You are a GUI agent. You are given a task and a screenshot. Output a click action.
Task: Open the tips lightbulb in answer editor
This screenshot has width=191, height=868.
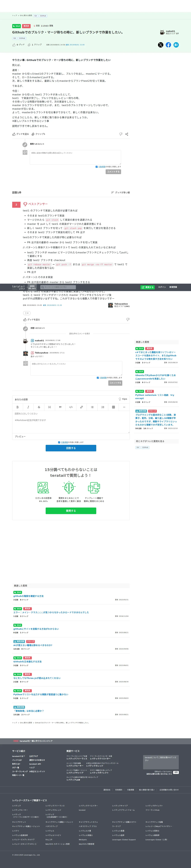pyautogui.click(x=123, y=399)
